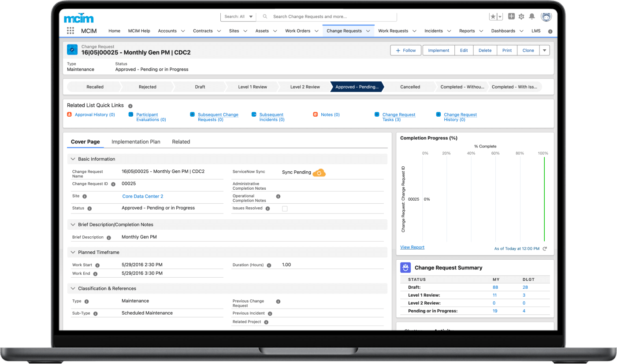Click the Work Start info icon
The width and height of the screenshot is (617, 364).
coord(97,265)
